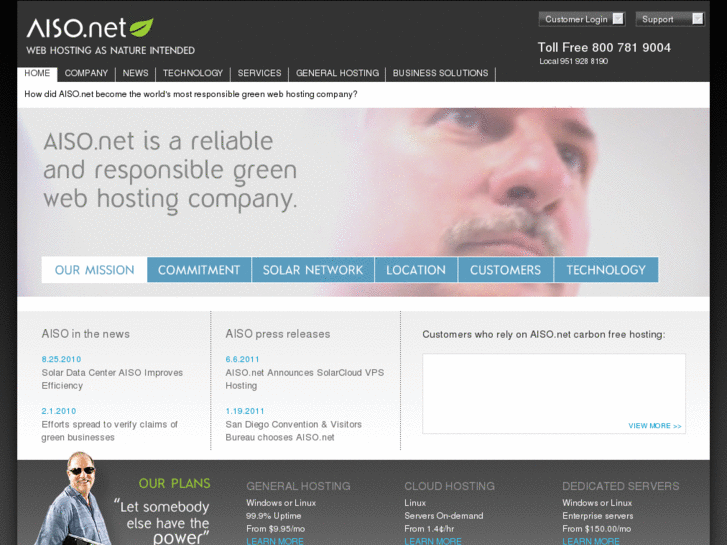The height and width of the screenshot is (545, 727).
Task: Click the OUR PLANS heading
Action: [x=174, y=483]
